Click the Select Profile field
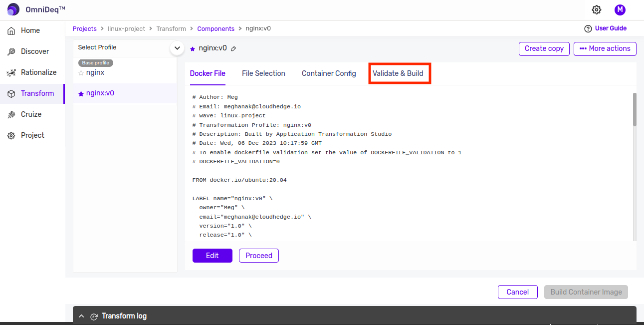644x325 pixels. [125, 47]
